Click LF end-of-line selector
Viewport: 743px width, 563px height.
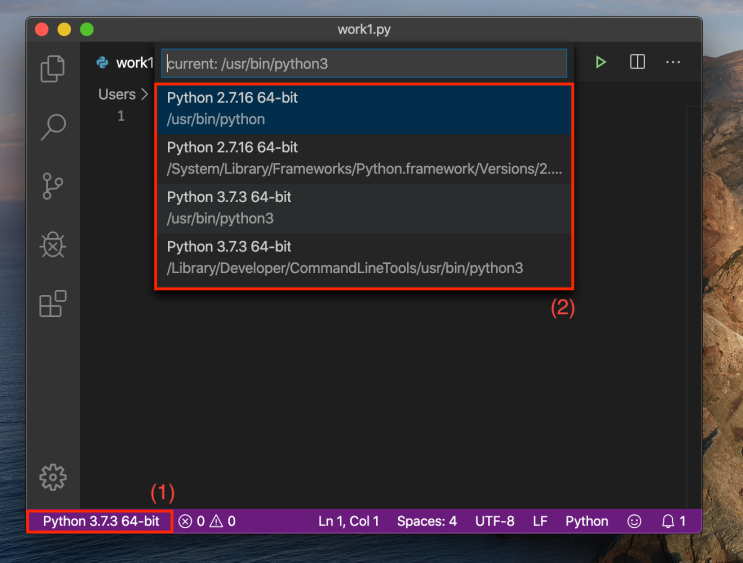540,521
